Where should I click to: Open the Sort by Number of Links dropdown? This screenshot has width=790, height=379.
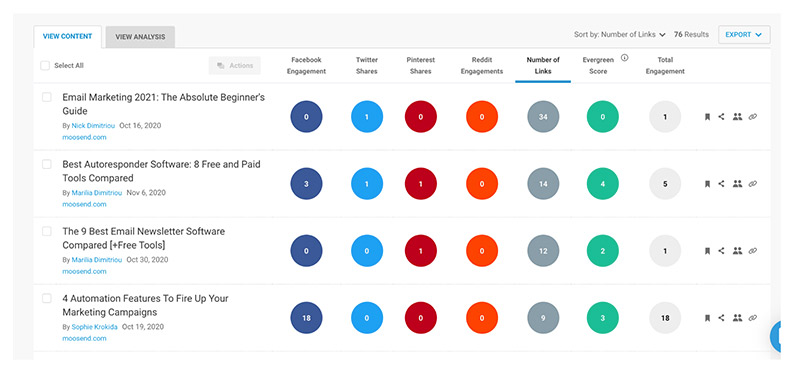620,35
